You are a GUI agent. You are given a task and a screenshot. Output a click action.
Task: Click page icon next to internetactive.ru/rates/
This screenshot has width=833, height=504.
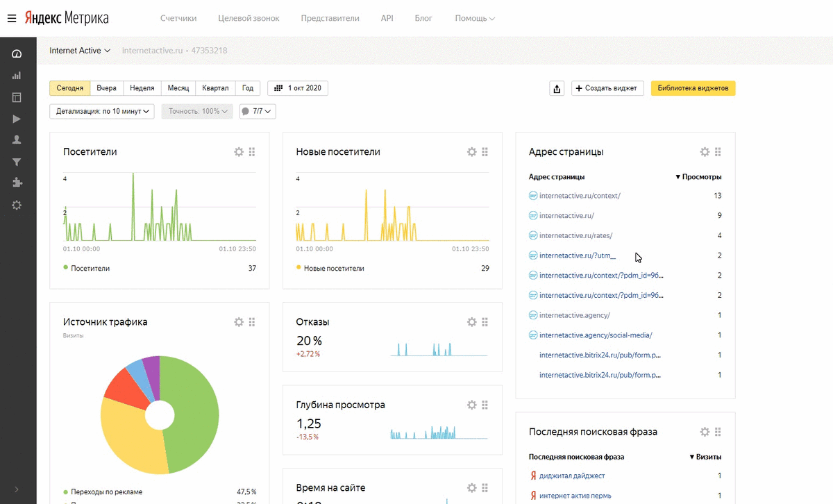[533, 235]
